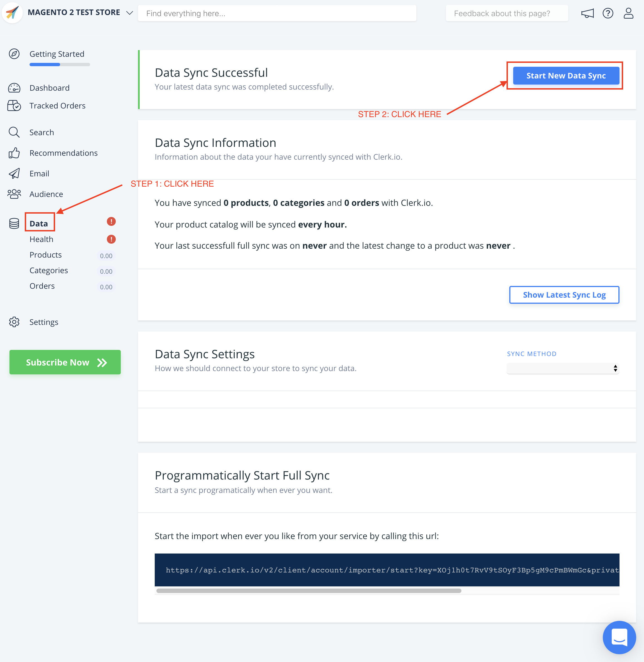
Task: Click the Email paper plane icon
Action: click(x=14, y=174)
